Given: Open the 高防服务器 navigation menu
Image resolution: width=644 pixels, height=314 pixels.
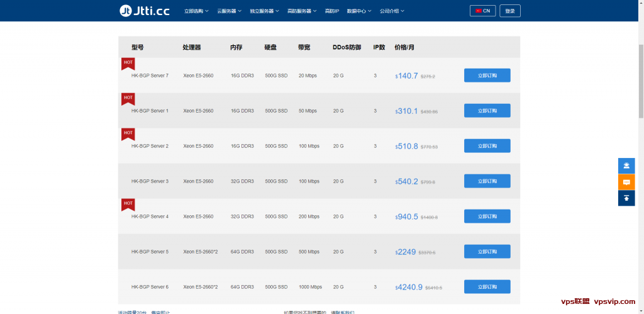Looking at the screenshot, I should 301,11.
